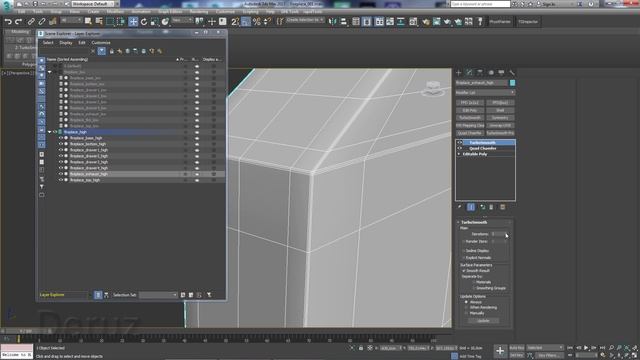Toggle the Percent Snap icon
This screenshot has height=360, width=640.
256,22
